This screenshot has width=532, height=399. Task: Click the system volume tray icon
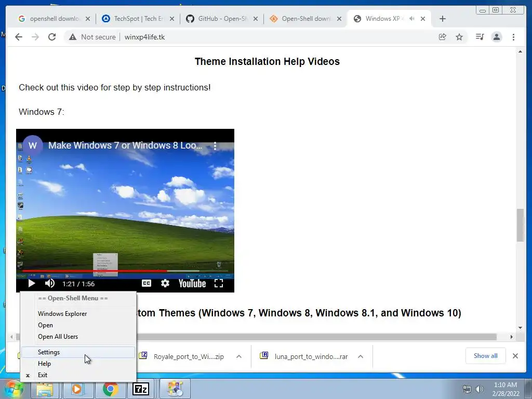click(479, 389)
